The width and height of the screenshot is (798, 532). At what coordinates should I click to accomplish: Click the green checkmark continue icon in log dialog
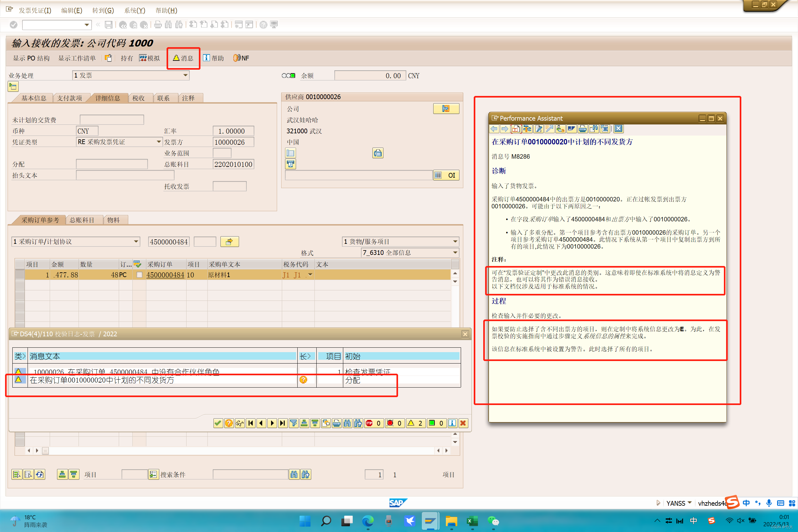click(x=218, y=423)
